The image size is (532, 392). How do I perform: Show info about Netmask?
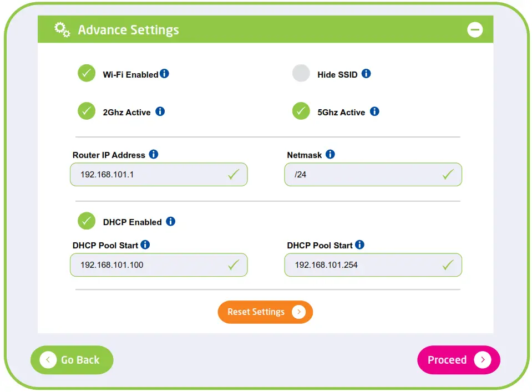tap(330, 155)
